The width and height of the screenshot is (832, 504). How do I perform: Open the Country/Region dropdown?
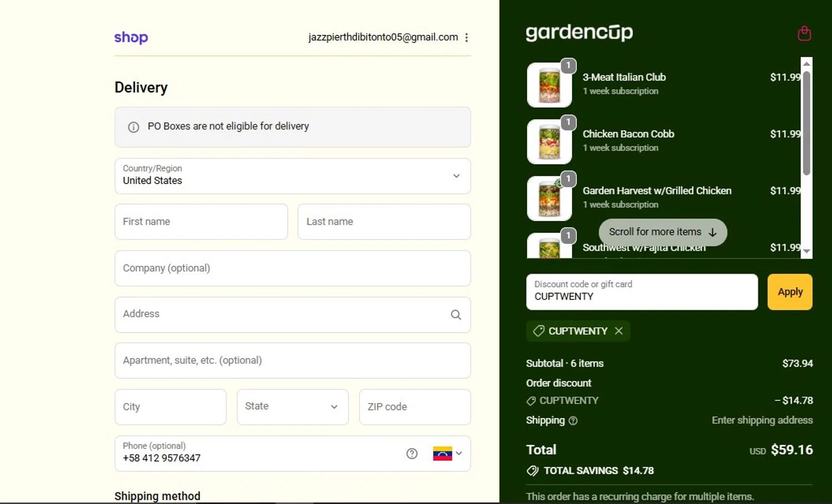point(293,176)
